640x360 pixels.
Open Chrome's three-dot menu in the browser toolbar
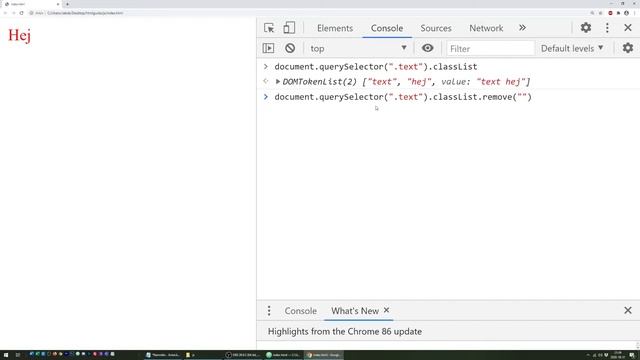[635, 13]
